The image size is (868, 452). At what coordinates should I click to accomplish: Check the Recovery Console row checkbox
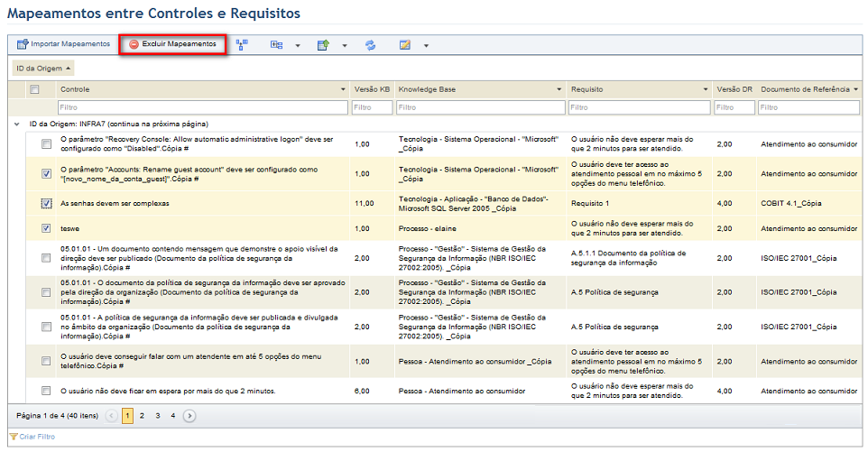coord(46,143)
